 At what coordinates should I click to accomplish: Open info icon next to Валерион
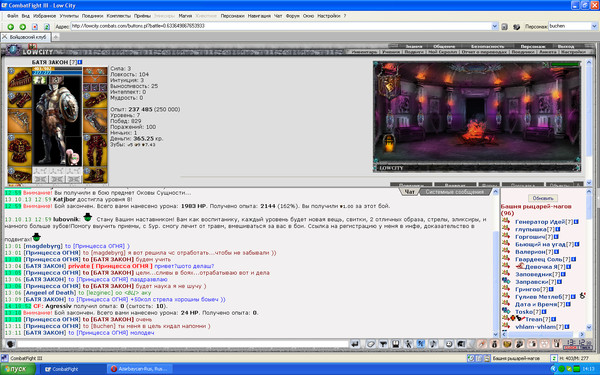556,252
